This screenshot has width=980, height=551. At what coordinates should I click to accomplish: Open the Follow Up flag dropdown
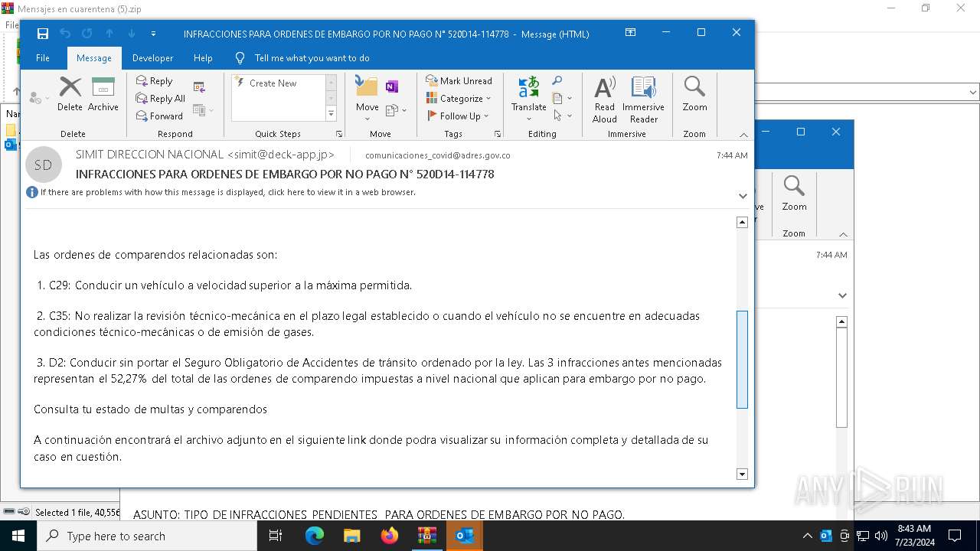coord(458,116)
